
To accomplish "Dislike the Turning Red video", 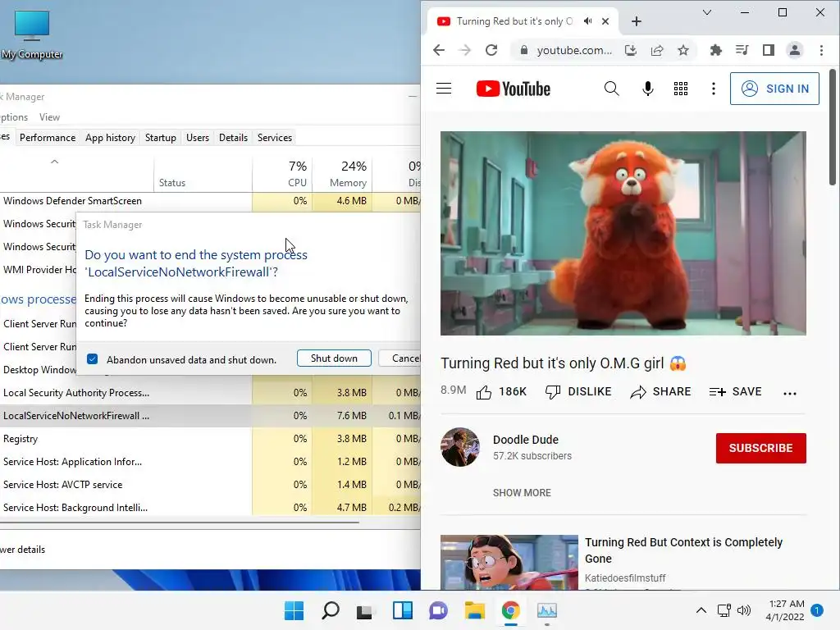I will 578,391.
